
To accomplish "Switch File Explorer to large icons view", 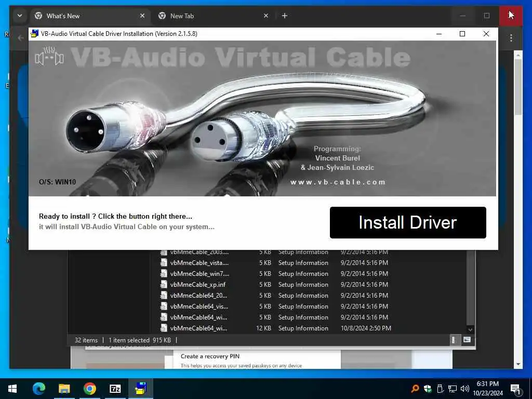I will [467, 340].
